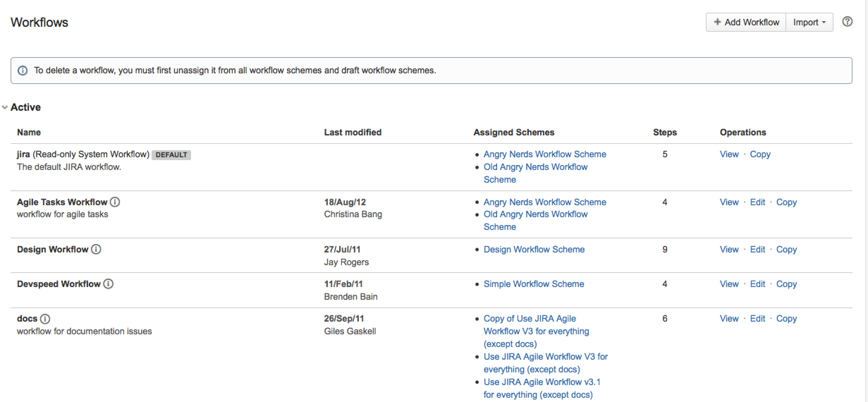The height and width of the screenshot is (402, 868).
Task: Copy the jira system workflow
Action: [x=760, y=154]
